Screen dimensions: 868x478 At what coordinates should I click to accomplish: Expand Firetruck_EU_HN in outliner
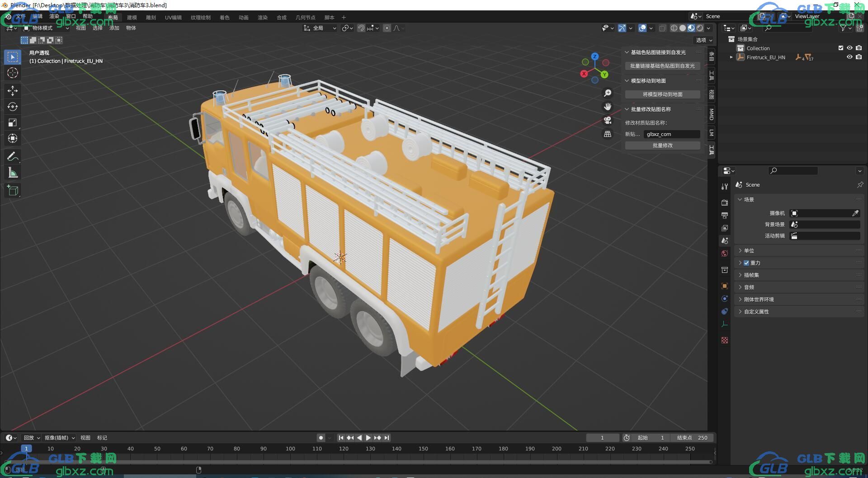click(731, 57)
